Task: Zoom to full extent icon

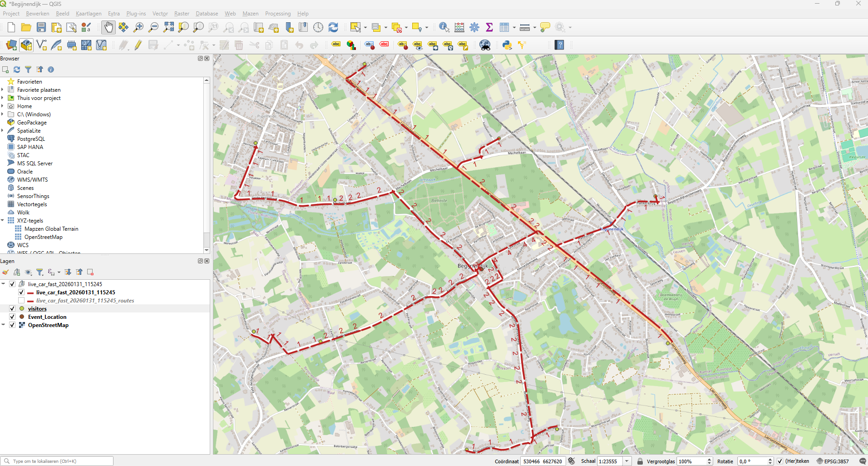Action: (168, 27)
